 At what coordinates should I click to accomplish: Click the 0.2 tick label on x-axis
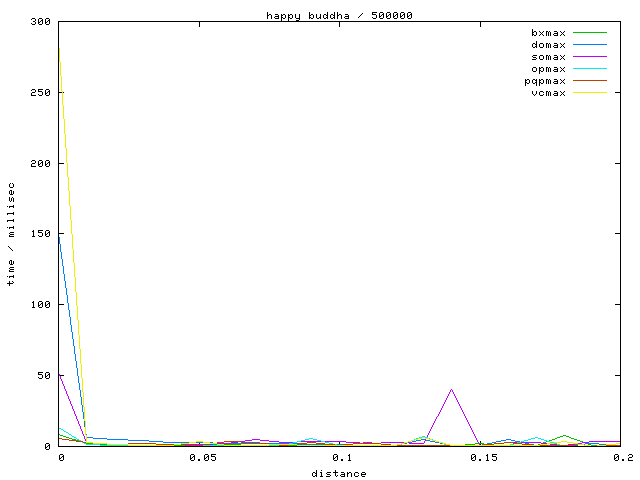click(x=620, y=458)
